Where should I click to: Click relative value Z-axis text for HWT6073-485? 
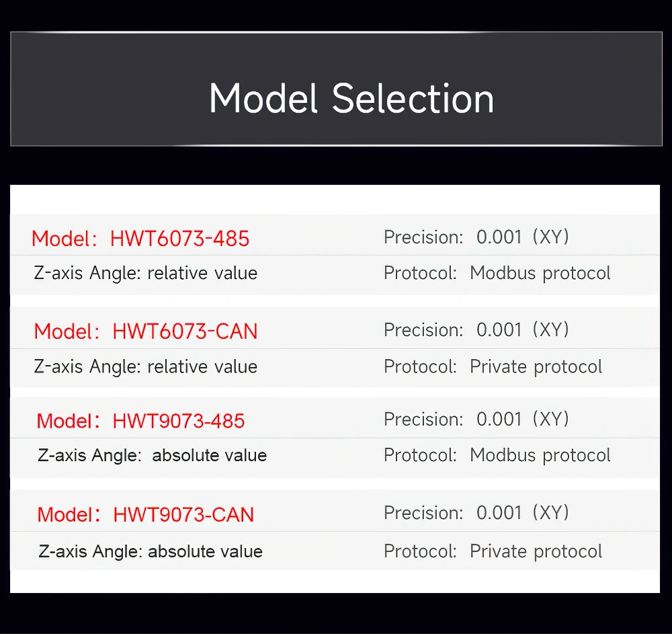click(x=202, y=273)
